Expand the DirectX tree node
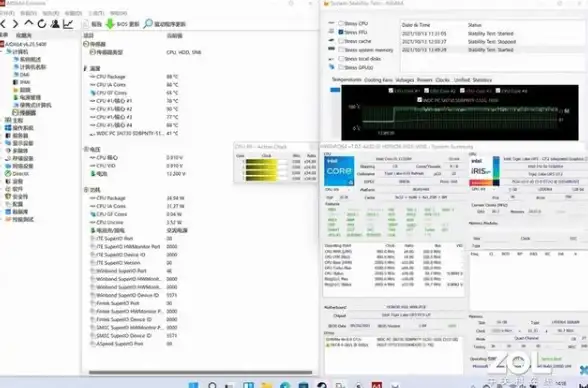Viewport: 588px width, 388px height. (2, 174)
